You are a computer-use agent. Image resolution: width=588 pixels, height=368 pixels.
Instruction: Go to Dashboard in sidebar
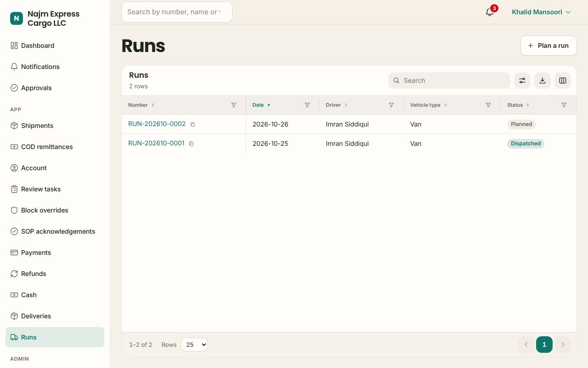click(x=55, y=46)
